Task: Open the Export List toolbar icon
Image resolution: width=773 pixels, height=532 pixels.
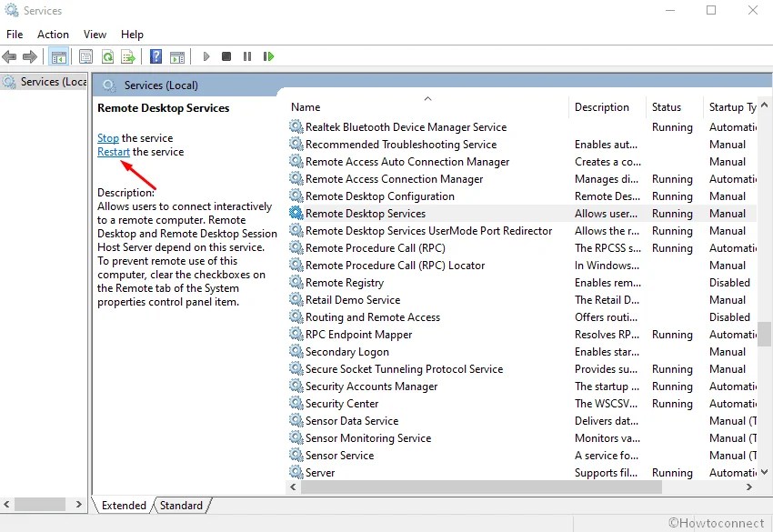Action: point(129,56)
